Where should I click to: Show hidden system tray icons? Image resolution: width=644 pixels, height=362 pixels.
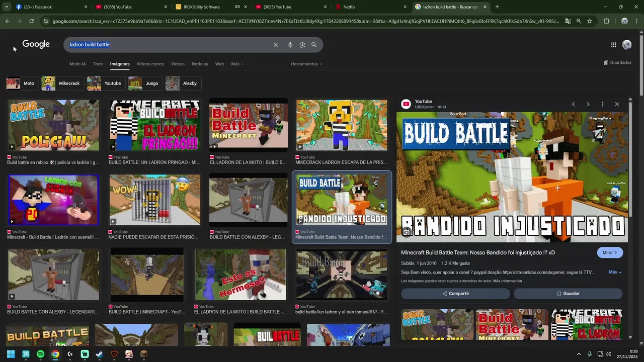click(x=579, y=354)
